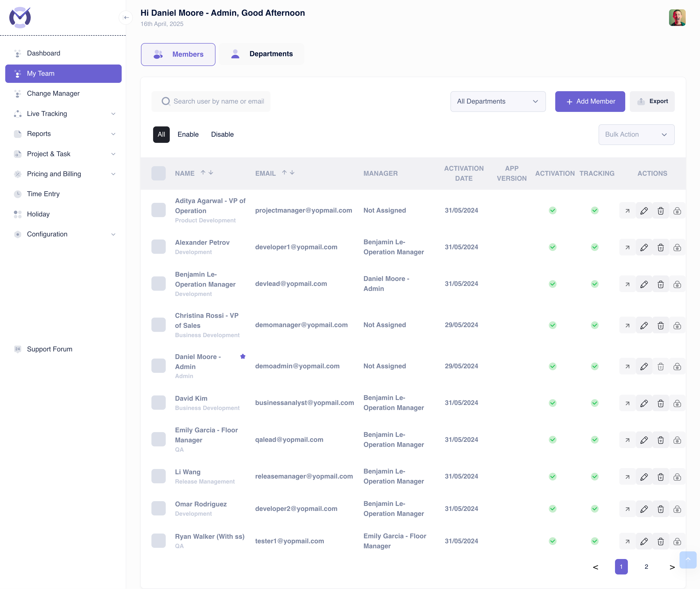The width and height of the screenshot is (700, 589).
Task: Toggle activation status for Ryan Walker
Action: click(x=552, y=541)
